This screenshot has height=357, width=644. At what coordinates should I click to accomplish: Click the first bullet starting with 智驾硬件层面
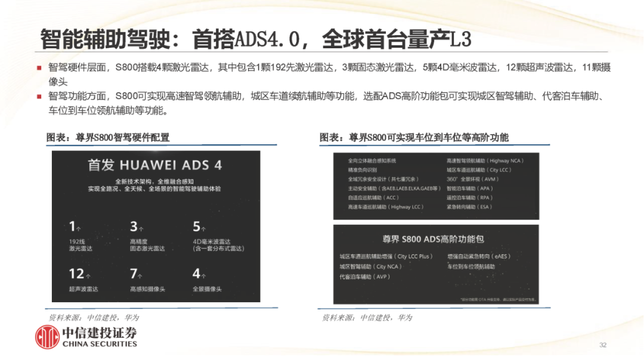click(x=329, y=74)
